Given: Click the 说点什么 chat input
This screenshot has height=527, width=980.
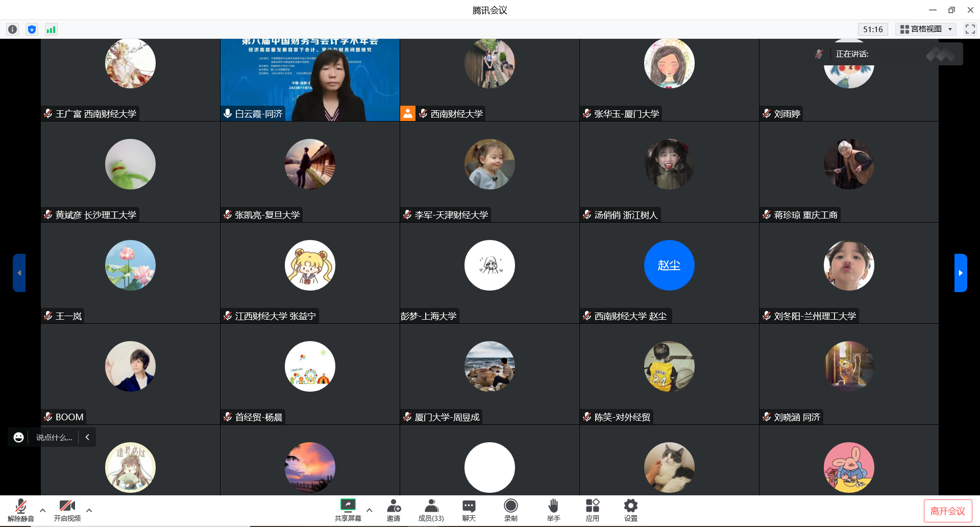Looking at the screenshot, I should click(54, 438).
